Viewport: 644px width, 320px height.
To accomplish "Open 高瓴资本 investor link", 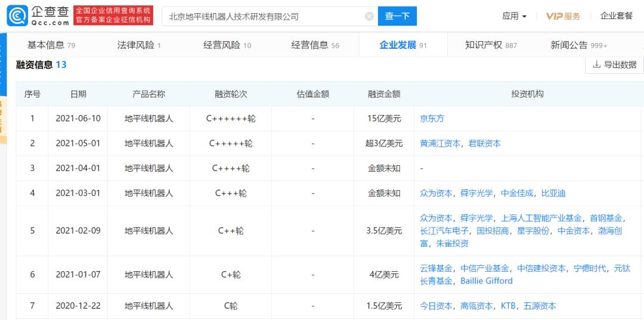I will click(x=476, y=306).
